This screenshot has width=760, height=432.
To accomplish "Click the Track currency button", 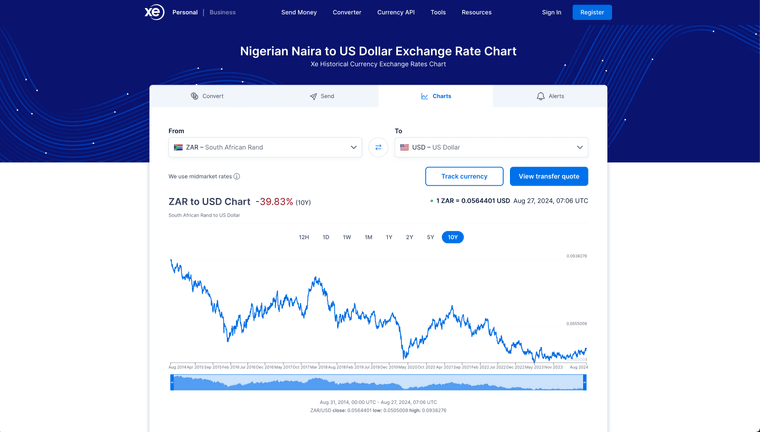I will coord(464,176).
